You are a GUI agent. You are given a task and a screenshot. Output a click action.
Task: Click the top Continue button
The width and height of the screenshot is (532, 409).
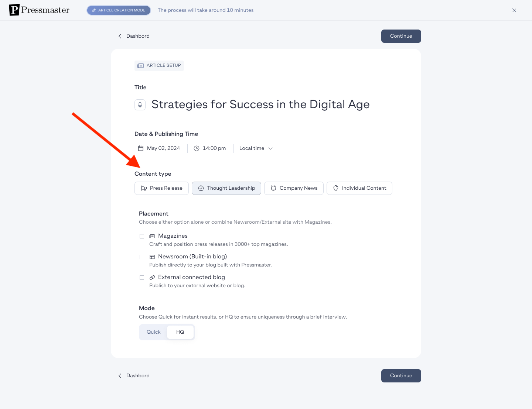click(401, 36)
